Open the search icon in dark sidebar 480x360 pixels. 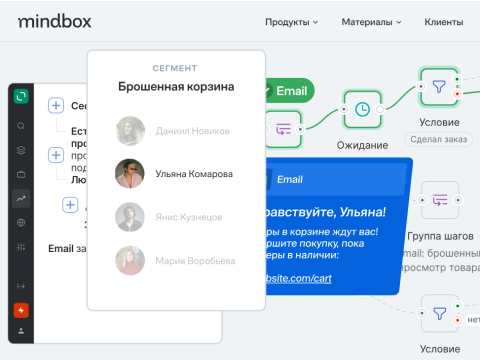coord(21,126)
